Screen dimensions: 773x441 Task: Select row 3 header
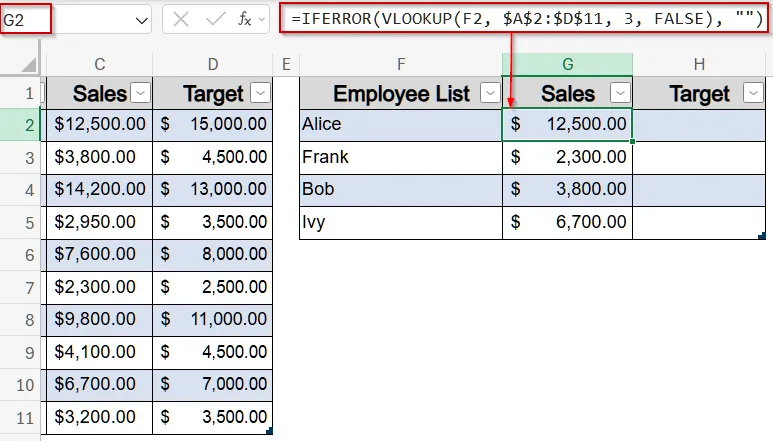point(20,158)
